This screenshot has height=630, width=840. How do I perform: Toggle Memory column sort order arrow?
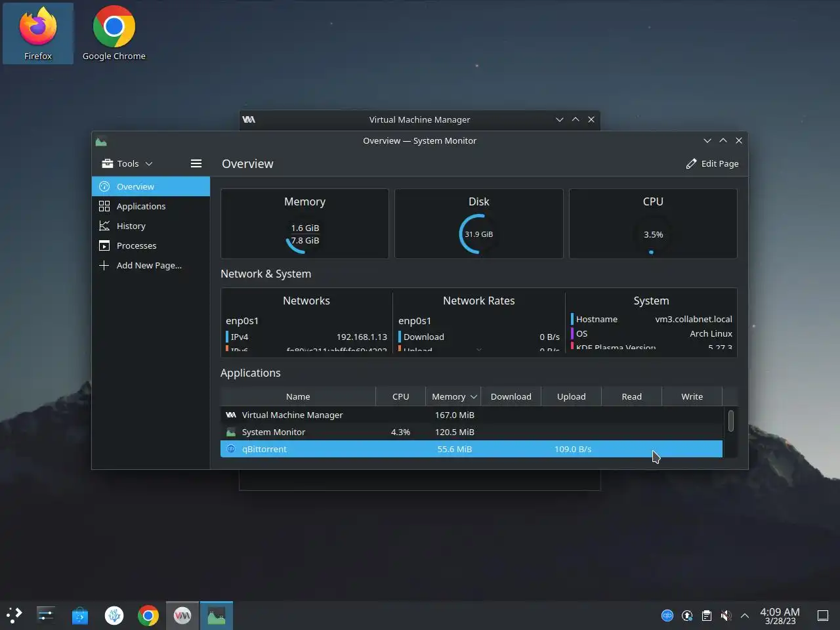point(473,397)
